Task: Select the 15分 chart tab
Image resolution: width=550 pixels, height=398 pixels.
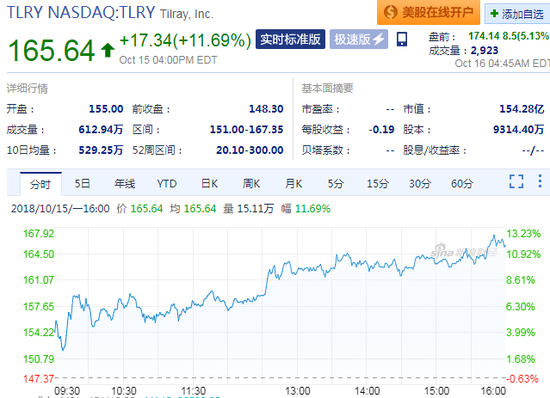Action: point(378,183)
